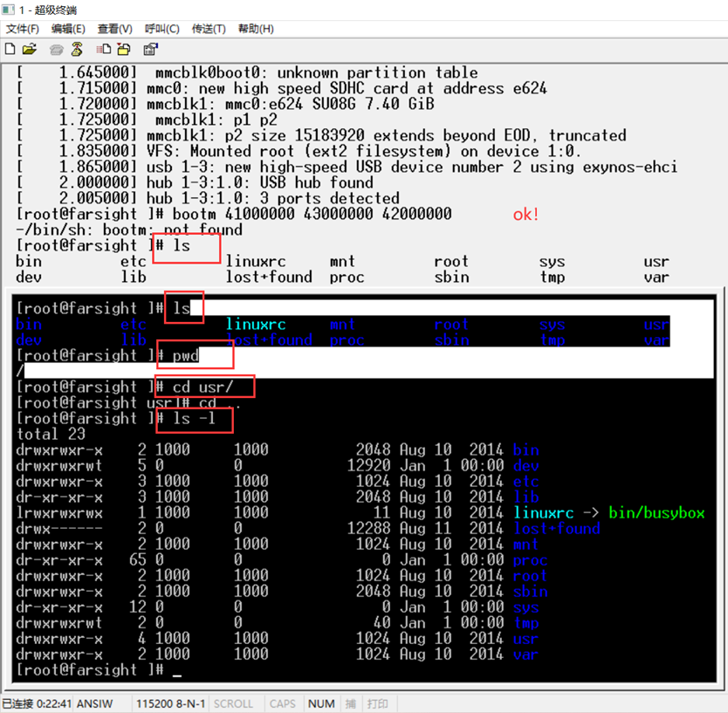This screenshot has width=728, height=713.
Task: Click the 已连接 0:22:41 status entry
Action: point(37,703)
